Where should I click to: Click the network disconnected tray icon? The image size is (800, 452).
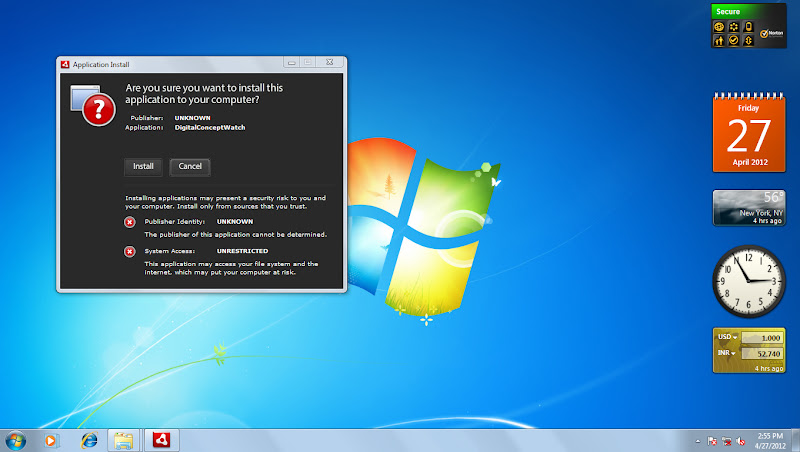(727, 441)
